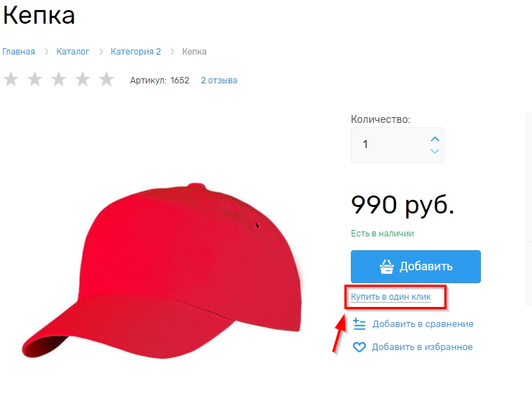Open Категория 2 breadcrumb link

(x=136, y=52)
